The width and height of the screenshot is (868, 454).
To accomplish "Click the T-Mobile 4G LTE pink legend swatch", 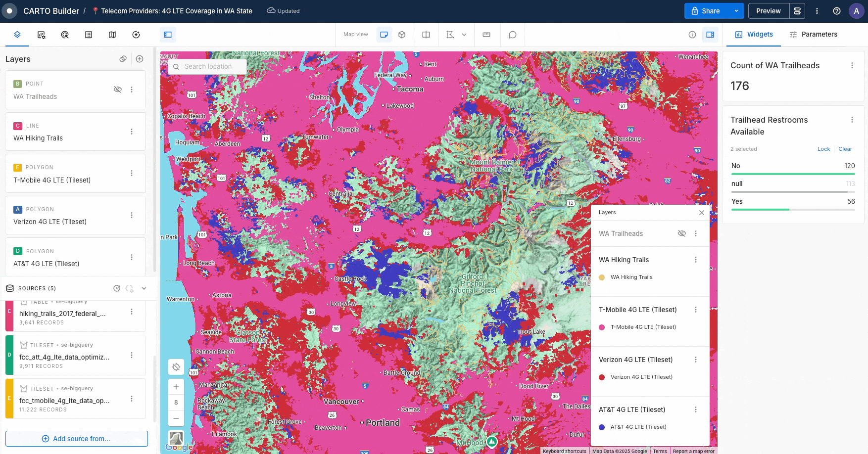I will click(602, 327).
